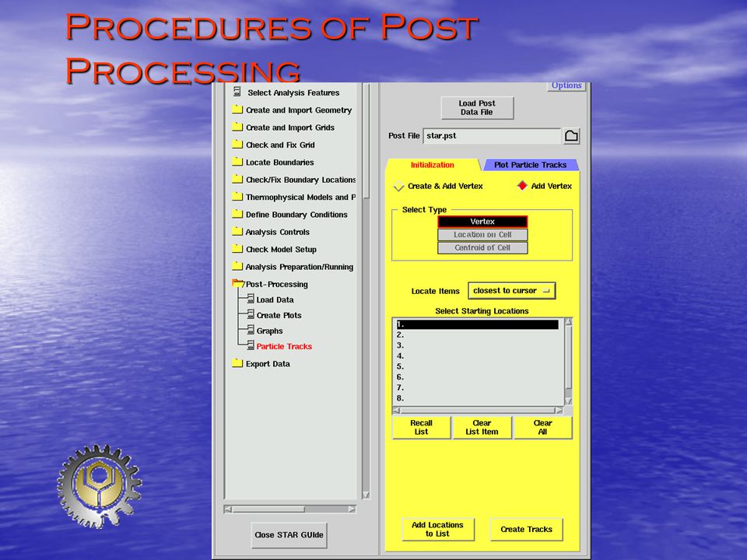747x560 pixels.
Task: Open Export Data tree item
Action: 268,364
